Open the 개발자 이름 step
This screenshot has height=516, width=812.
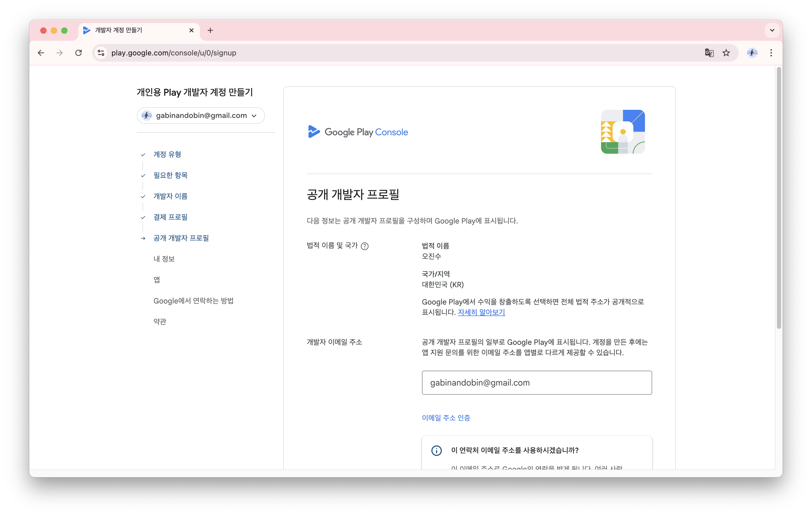(x=170, y=196)
